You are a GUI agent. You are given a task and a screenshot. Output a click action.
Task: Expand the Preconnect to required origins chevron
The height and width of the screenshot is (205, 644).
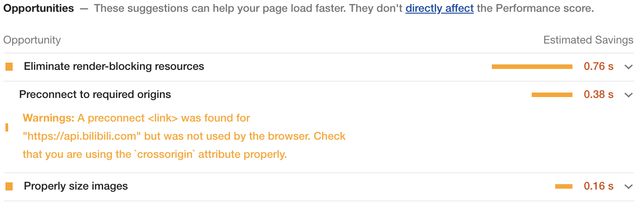[x=628, y=95]
